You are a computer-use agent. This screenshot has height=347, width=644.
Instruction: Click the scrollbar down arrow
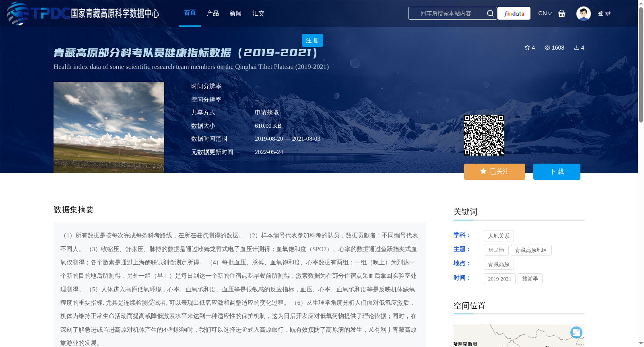click(641, 343)
